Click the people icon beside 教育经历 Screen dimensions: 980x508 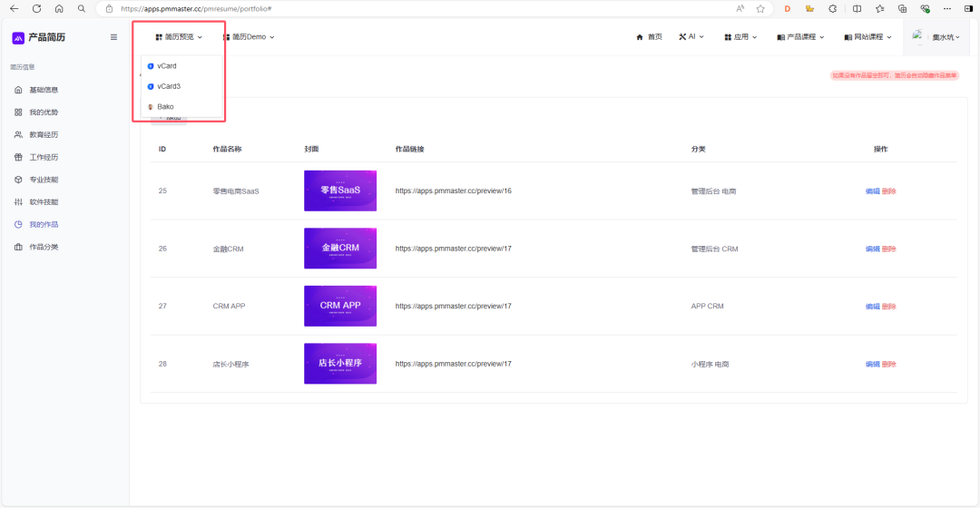pyautogui.click(x=18, y=135)
